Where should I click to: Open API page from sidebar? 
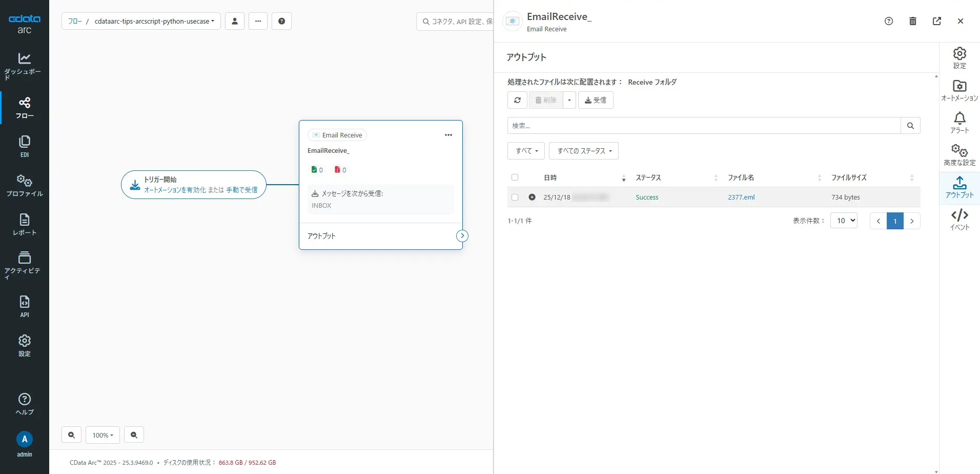coord(24,307)
